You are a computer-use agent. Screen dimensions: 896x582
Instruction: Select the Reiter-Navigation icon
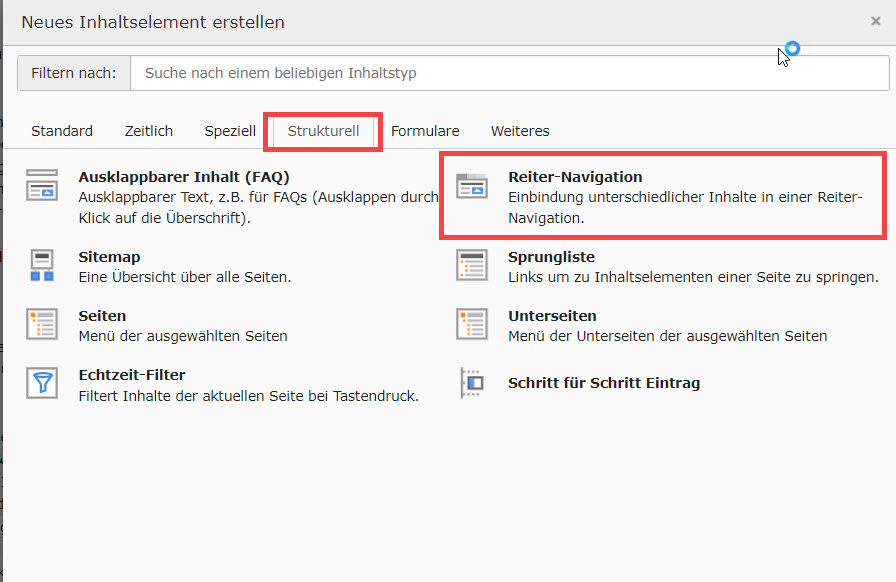(472, 186)
